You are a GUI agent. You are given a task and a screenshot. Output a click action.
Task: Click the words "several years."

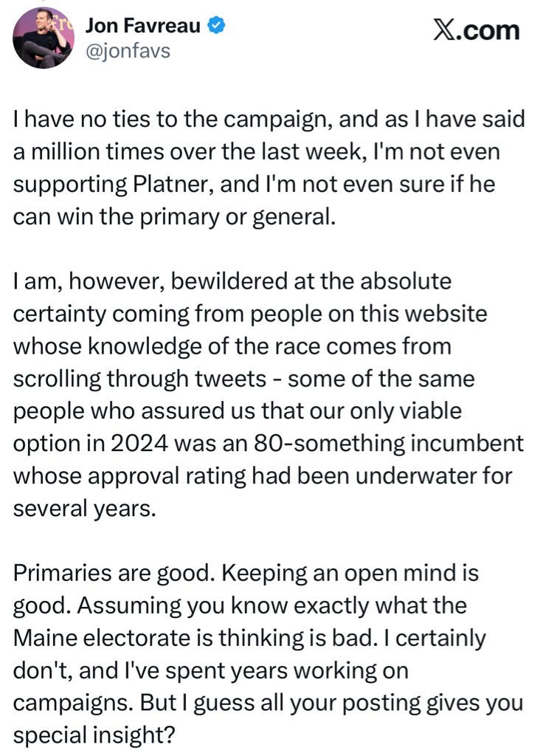(85, 509)
